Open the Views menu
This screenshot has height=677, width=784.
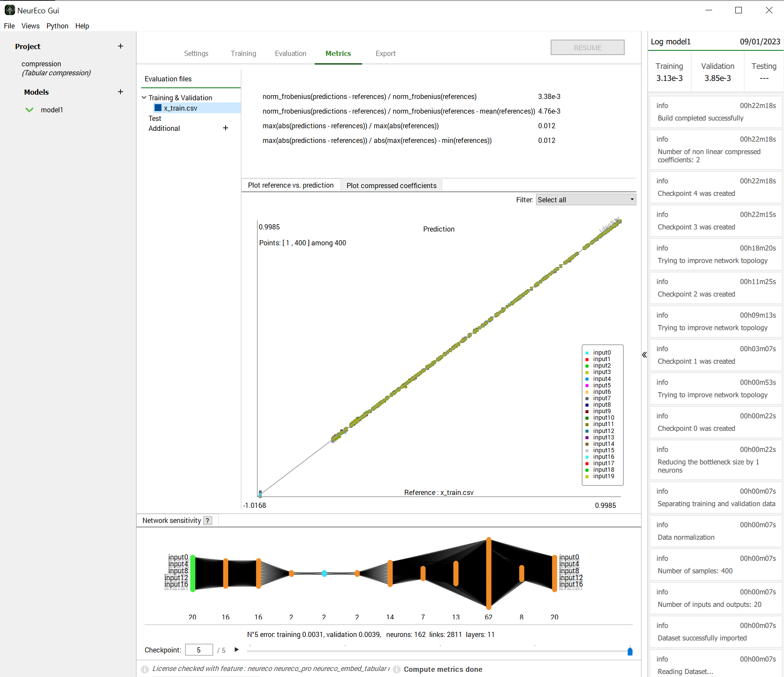click(31, 26)
